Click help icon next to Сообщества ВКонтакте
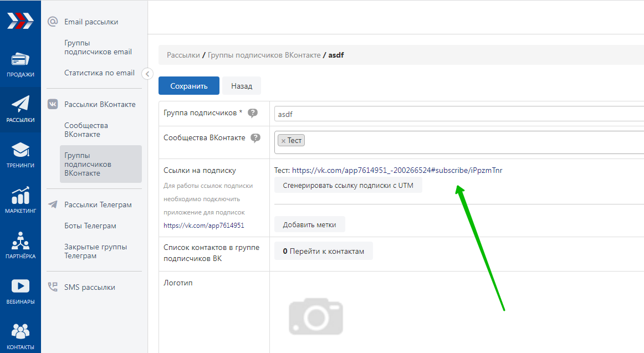 click(255, 138)
